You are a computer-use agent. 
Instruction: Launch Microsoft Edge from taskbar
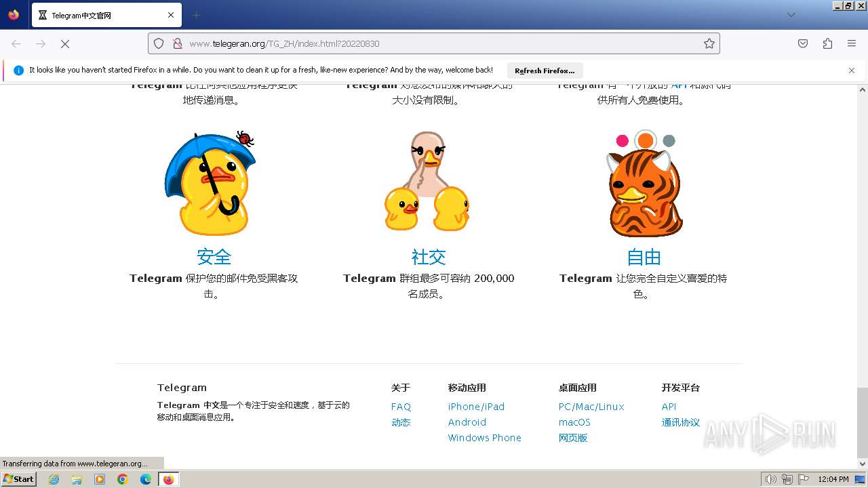pos(146,479)
